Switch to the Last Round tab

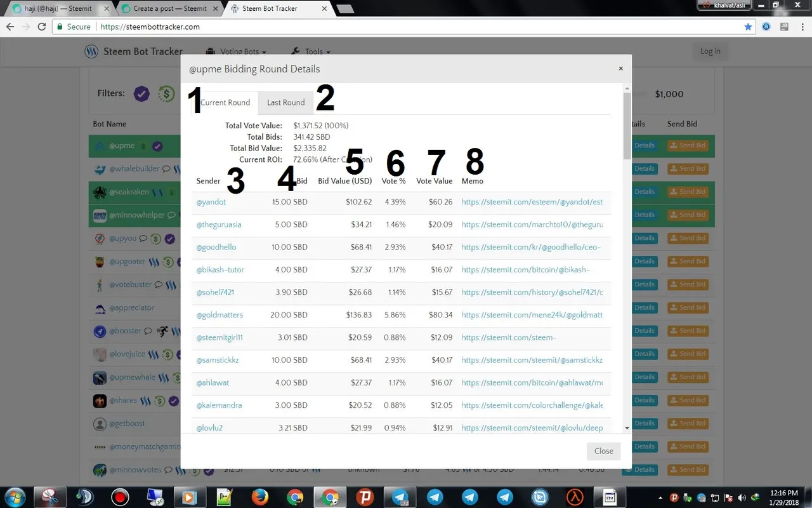[x=285, y=102]
